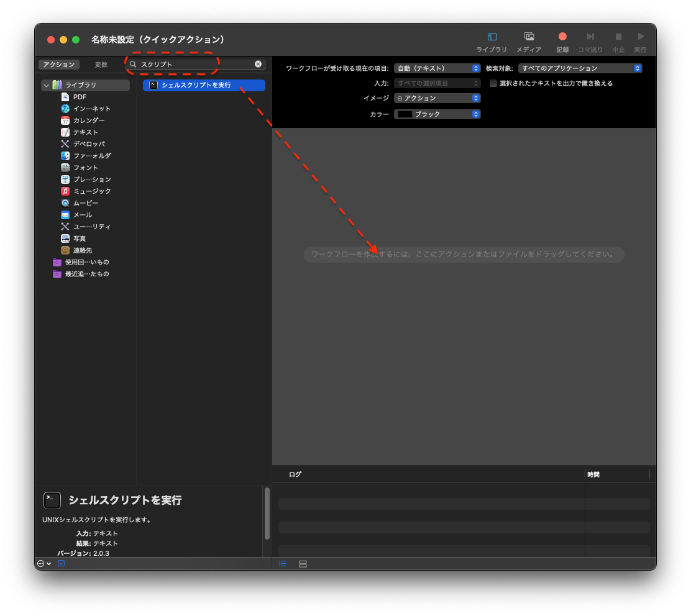691x616 pixels.
Task: Click the window title 名称未設定
Action: 157,40
